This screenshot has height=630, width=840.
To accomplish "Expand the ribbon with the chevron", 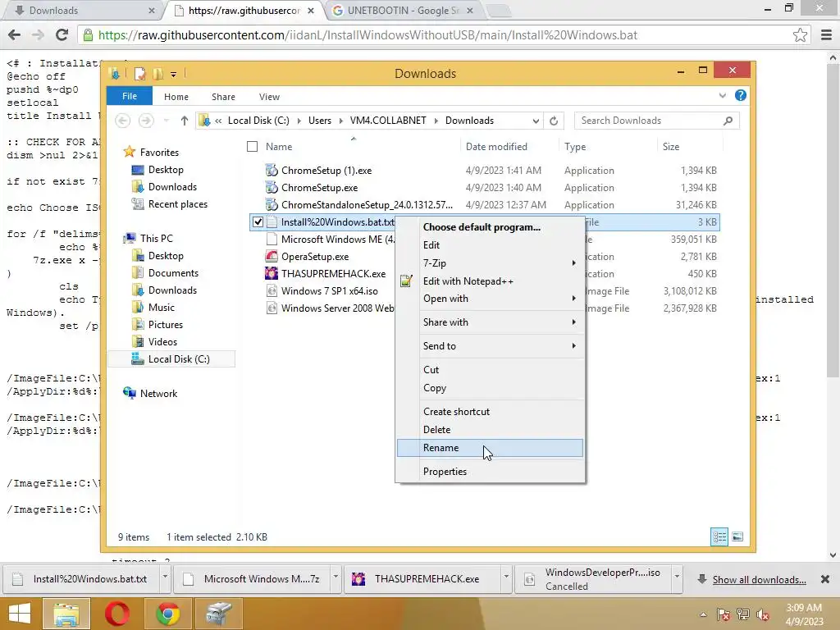I will (x=722, y=95).
